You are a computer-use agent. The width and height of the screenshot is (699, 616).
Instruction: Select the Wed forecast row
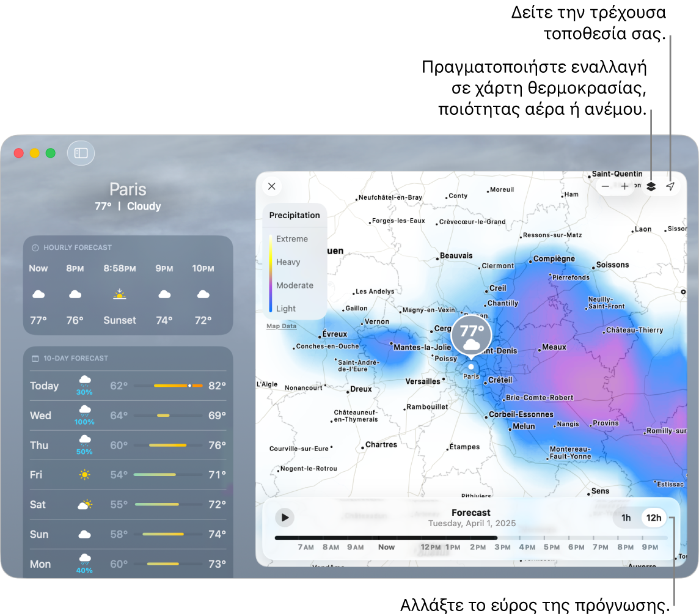click(128, 416)
